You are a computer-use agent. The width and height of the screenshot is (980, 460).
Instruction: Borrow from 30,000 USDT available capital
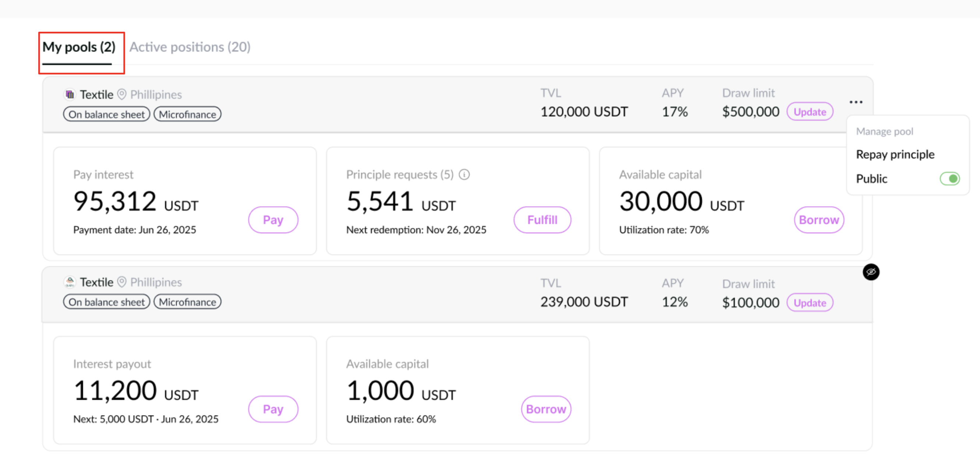point(819,220)
